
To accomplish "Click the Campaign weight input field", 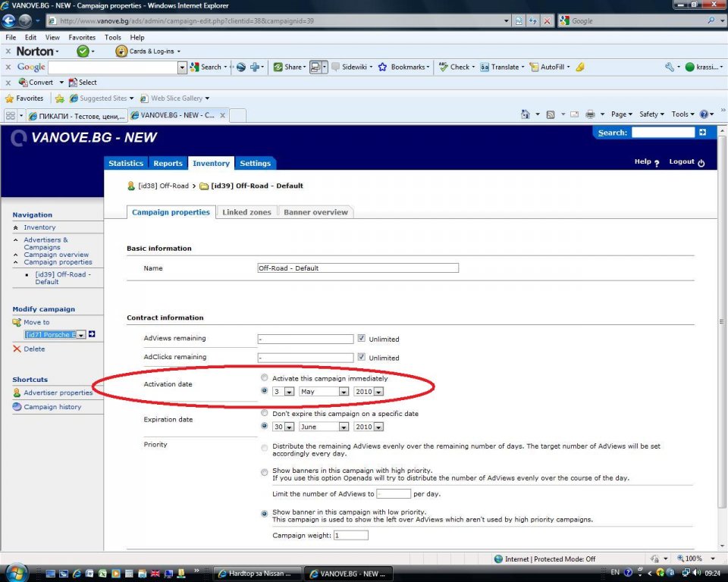I will point(350,535).
